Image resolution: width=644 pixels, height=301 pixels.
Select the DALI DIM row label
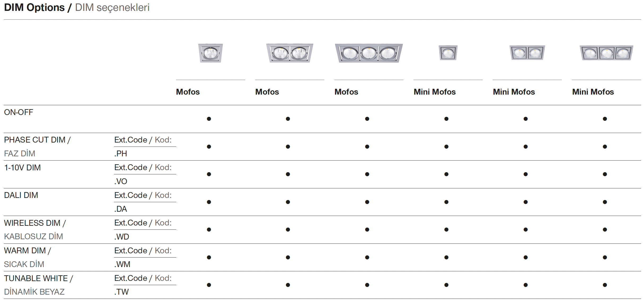[21, 195]
